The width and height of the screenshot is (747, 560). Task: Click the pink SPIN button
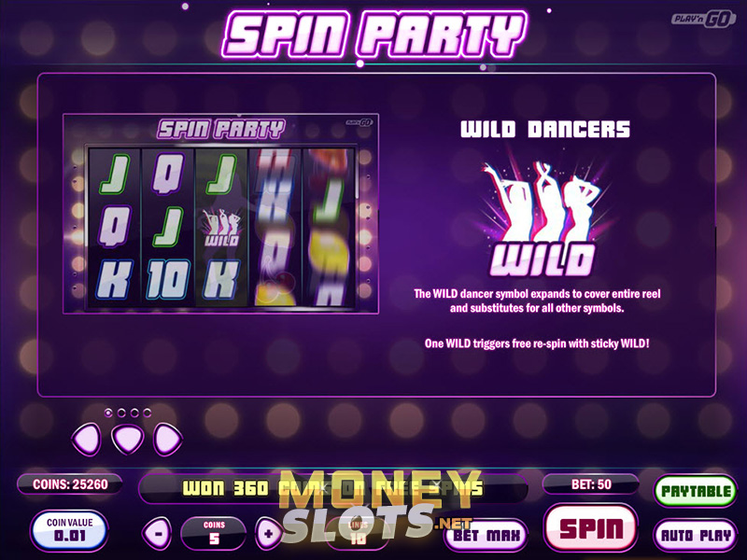[591, 528]
